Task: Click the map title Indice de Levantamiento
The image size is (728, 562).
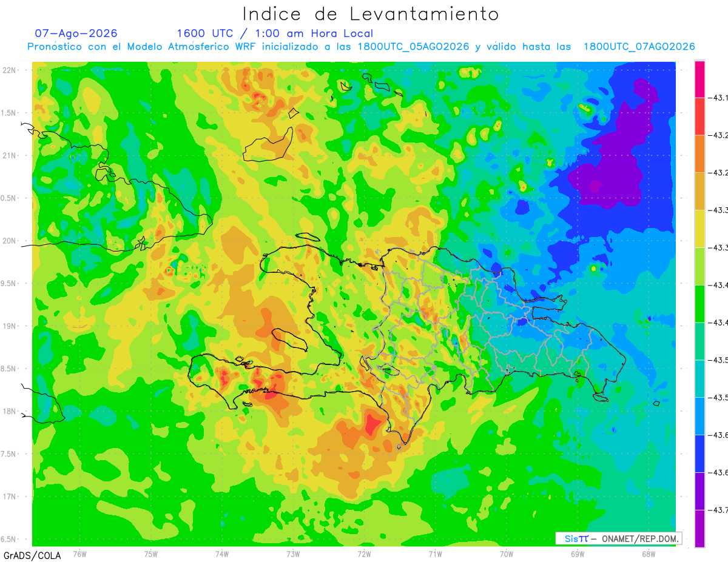Action: [x=371, y=14]
